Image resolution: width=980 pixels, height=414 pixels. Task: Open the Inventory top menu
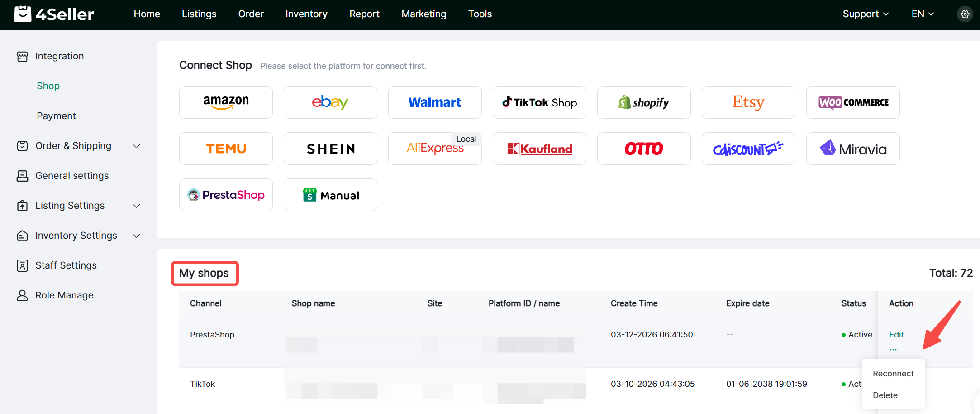[x=306, y=14]
